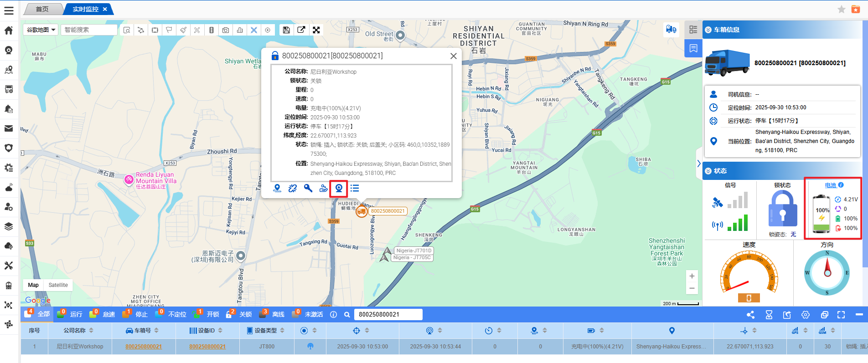Open the 谷歌地图 map type dropdown
This screenshot has height=363, width=868.
(41, 30)
